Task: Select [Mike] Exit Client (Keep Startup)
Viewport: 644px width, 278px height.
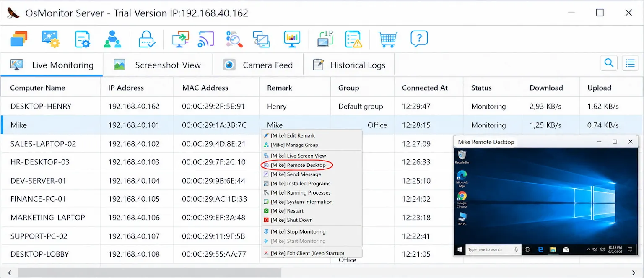Action: click(311, 253)
